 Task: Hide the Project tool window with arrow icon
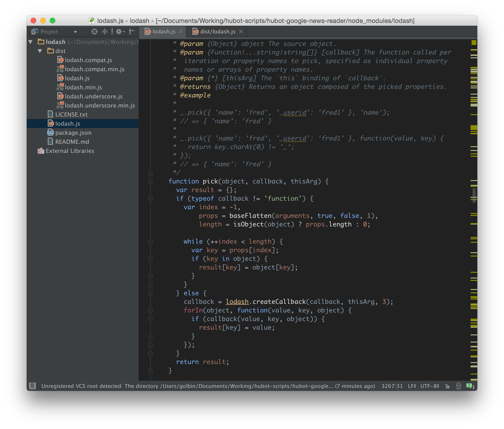click(132, 31)
